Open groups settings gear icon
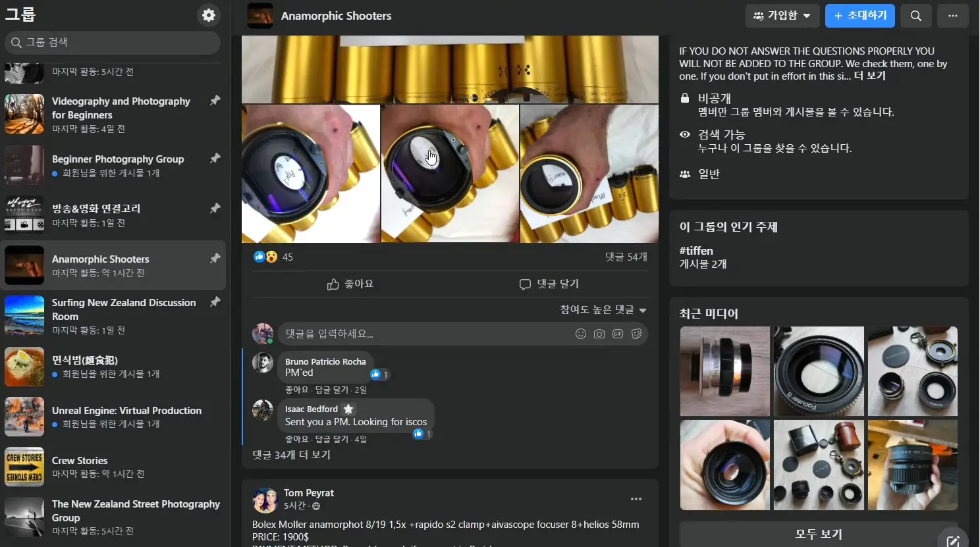 coord(209,15)
